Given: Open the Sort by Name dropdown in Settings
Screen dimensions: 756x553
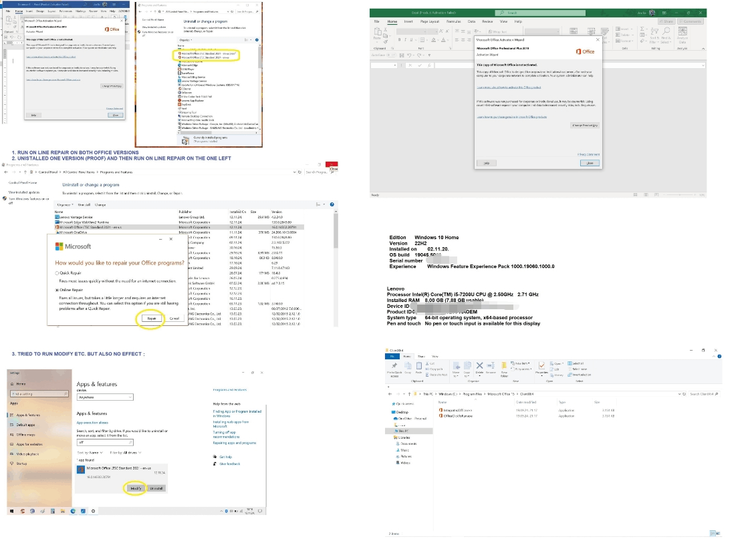Looking at the screenshot, I should pos(90,453).
